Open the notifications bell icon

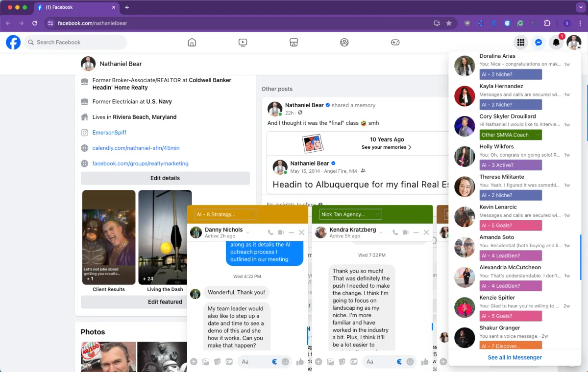coord(556,43)
